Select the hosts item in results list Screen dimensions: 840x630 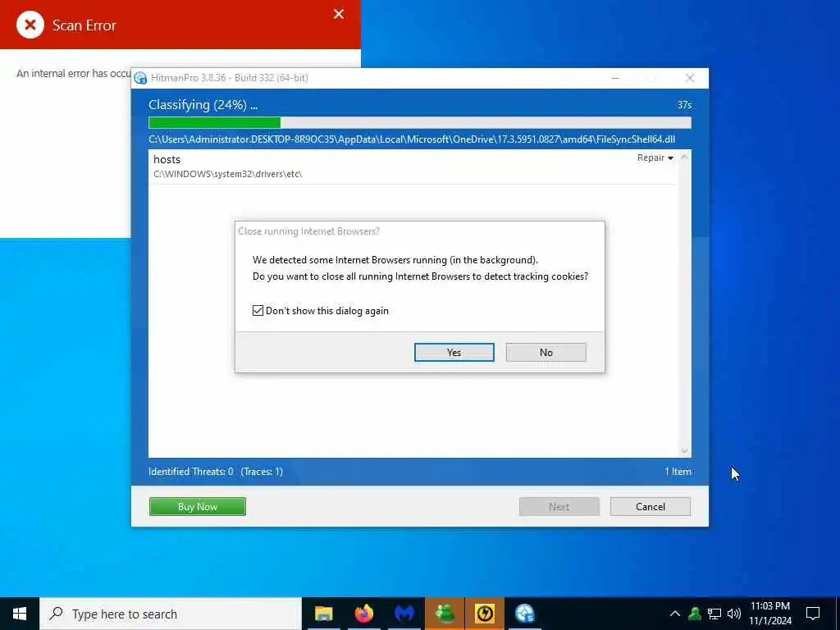412,167
